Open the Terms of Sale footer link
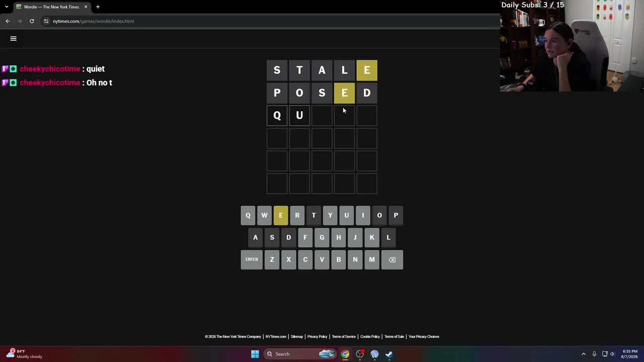The width and height of the screenshot is (644, 362). click(x=394, y=337)
